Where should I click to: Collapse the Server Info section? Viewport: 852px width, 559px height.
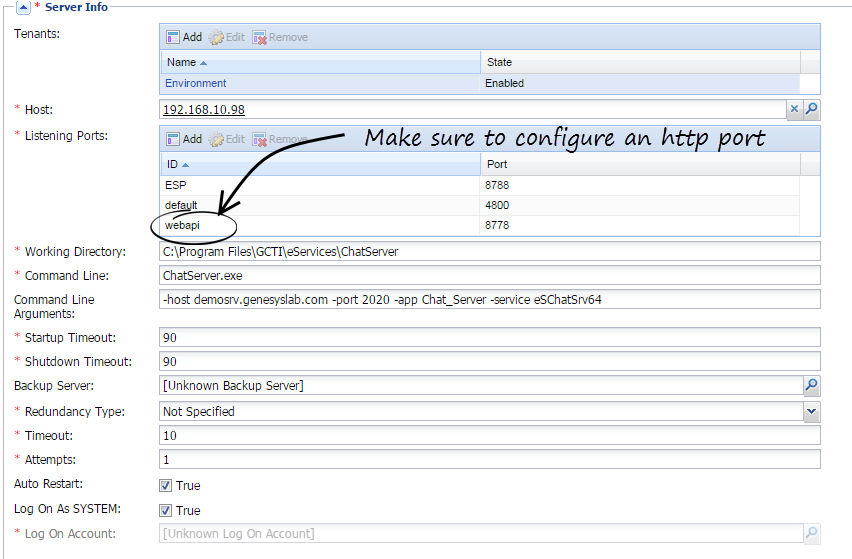[x=23, y=7]
